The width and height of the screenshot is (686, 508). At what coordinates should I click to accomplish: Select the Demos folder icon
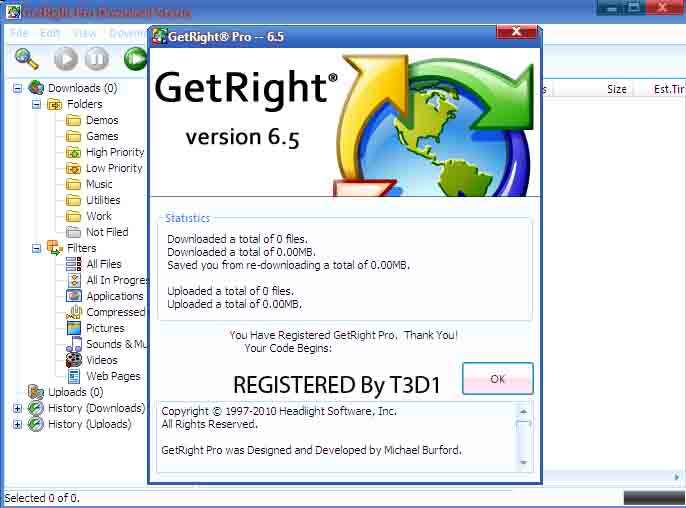[x=74, y=120]
